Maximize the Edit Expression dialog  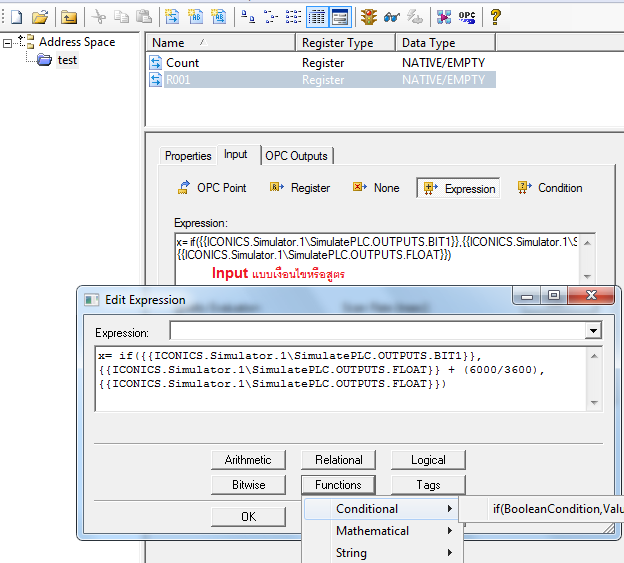554,295
